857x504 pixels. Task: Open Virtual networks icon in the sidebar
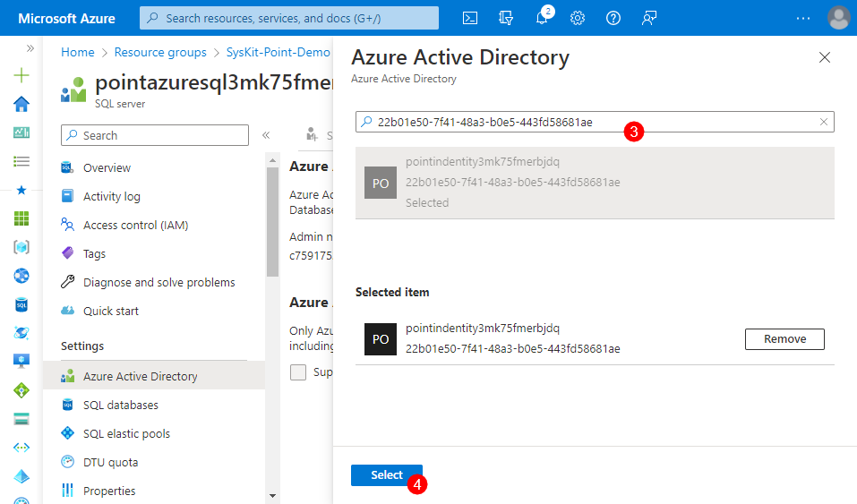(21, 448)
